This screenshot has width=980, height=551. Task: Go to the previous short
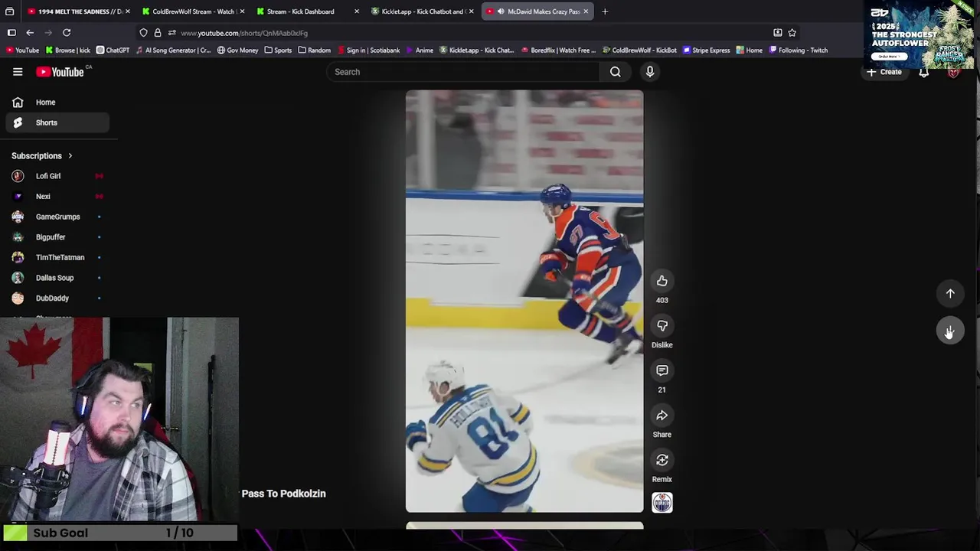coord(950,293)
